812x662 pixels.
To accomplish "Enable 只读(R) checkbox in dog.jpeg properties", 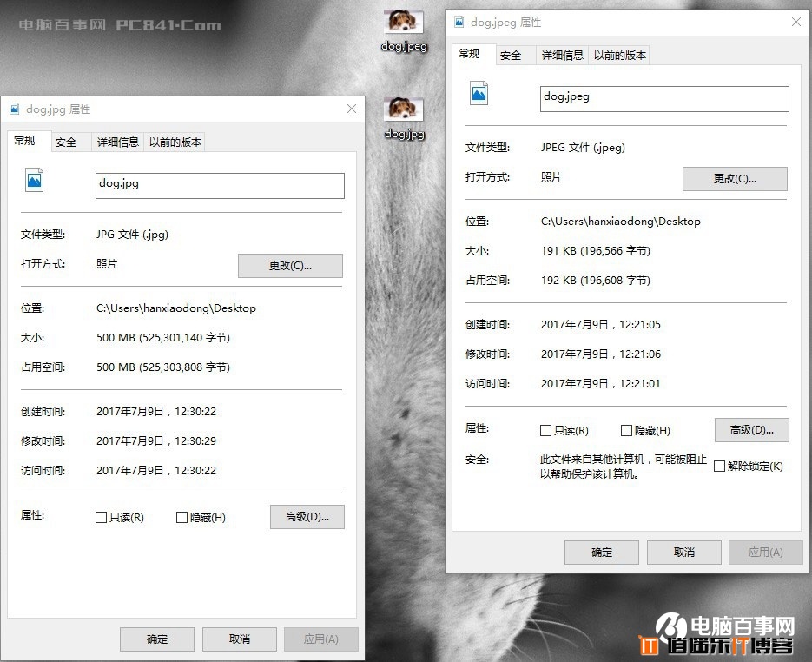I will point(545,430).
